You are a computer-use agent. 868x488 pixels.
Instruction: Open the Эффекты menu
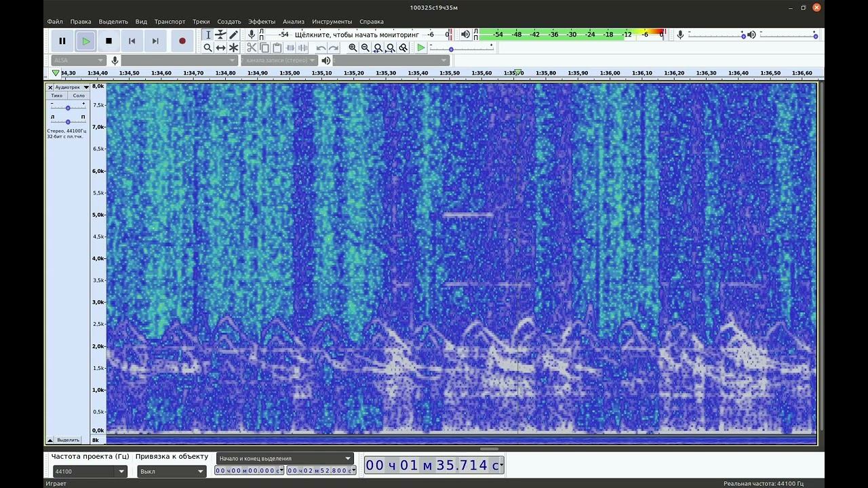coord(262,22)
